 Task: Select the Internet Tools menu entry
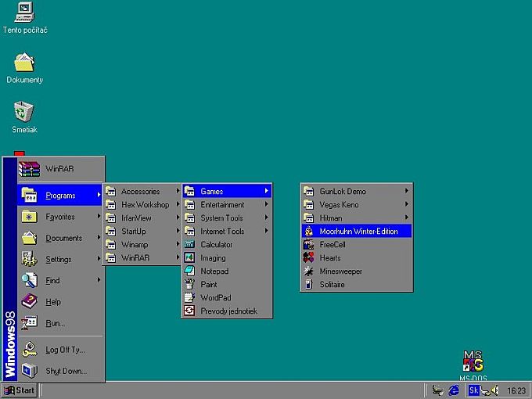click(227, 232)
